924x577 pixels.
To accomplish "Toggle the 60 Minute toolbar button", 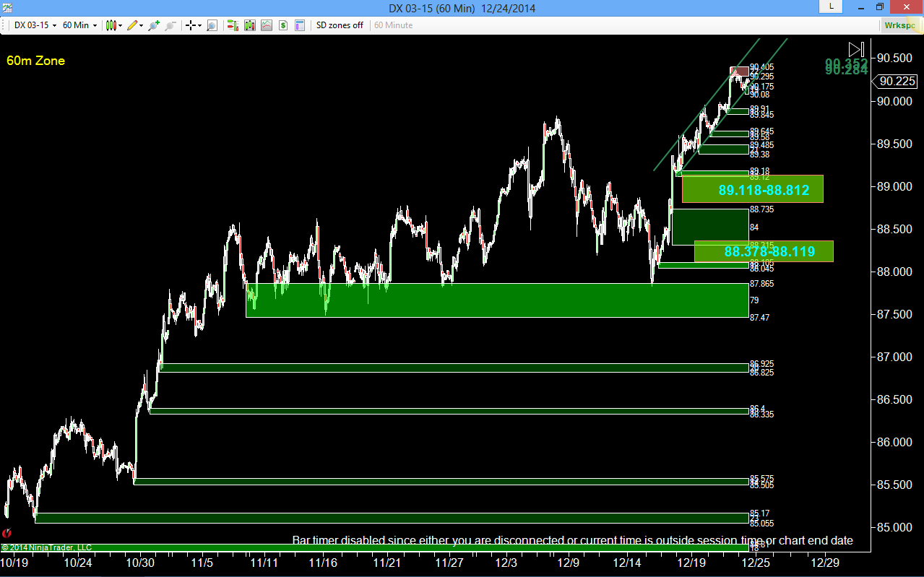I will click(x=393, y=25).
